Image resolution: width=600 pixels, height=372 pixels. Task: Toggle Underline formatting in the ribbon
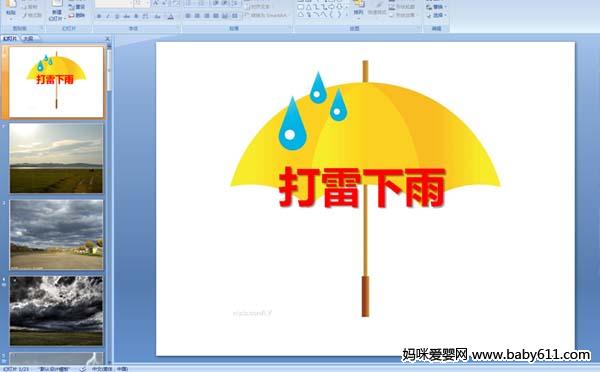coord(117,16)
